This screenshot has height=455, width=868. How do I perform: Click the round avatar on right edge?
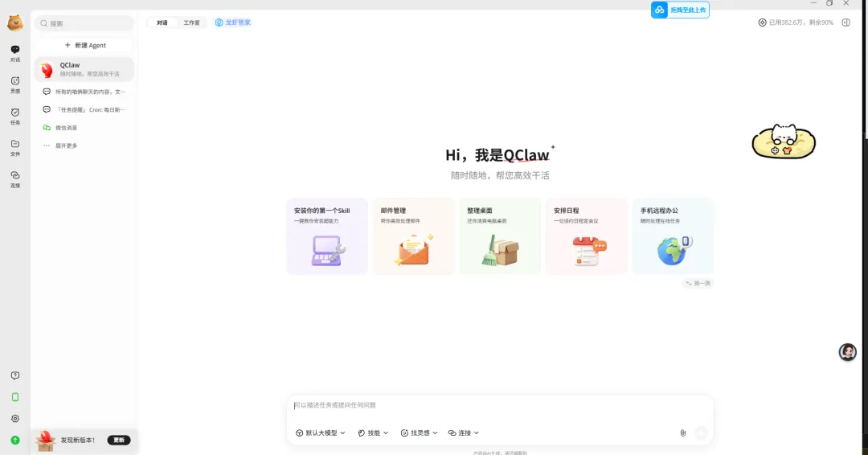[848, 352]
